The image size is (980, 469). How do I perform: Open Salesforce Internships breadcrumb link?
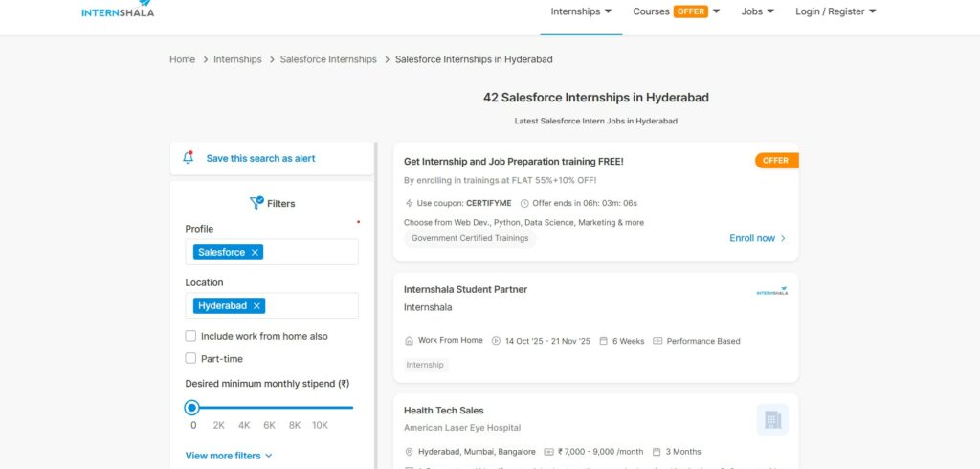328,59
